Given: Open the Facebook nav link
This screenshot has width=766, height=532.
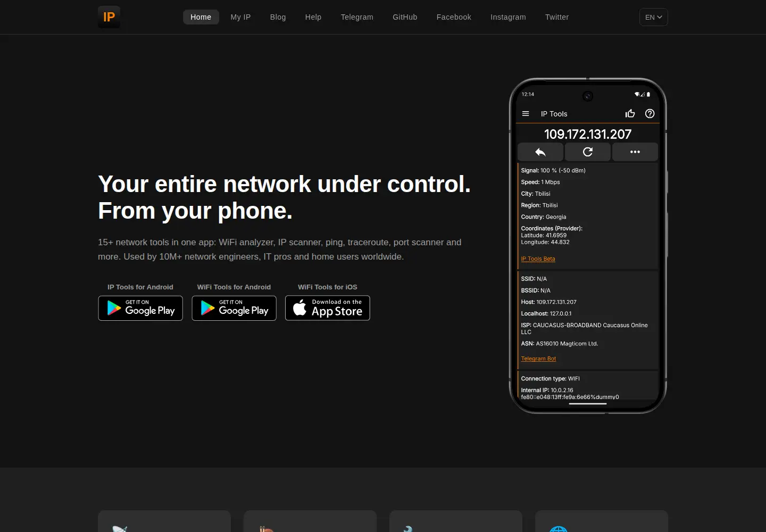Looking at the screenshot, I should [x=454, y=17].
